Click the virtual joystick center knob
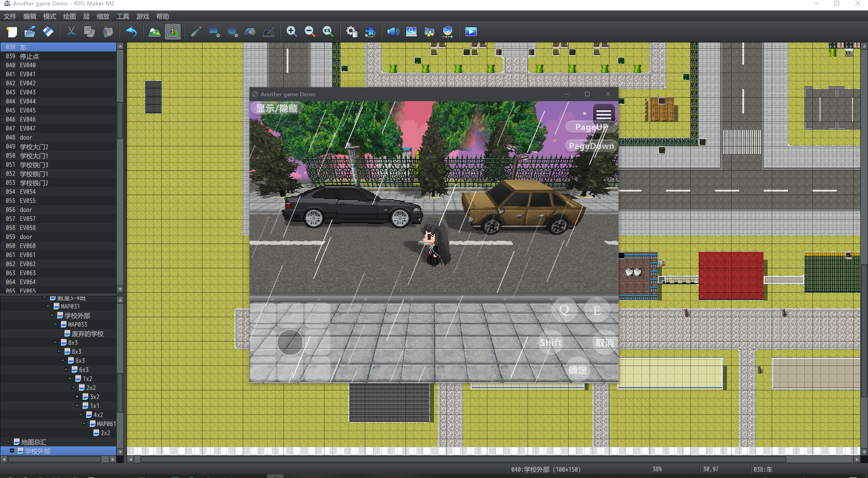This screenshot has width=868, height=478. 290,342
